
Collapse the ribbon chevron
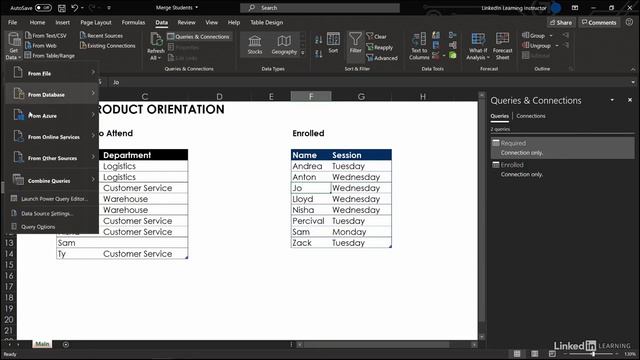click(633, 69)
